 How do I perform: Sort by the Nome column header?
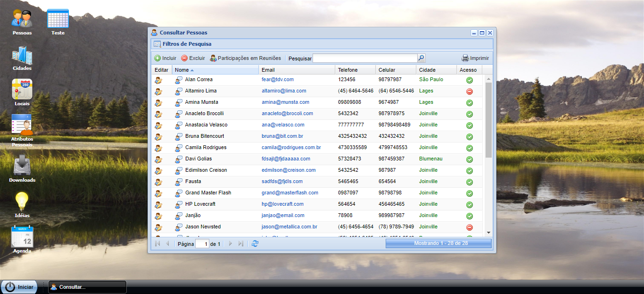[x=215, y=70]
